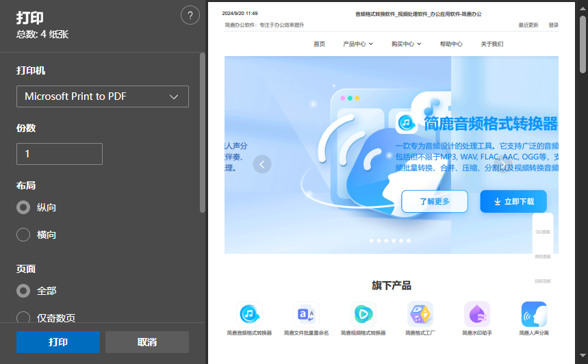Click the music icon beside the banner title

click(407, 122)
